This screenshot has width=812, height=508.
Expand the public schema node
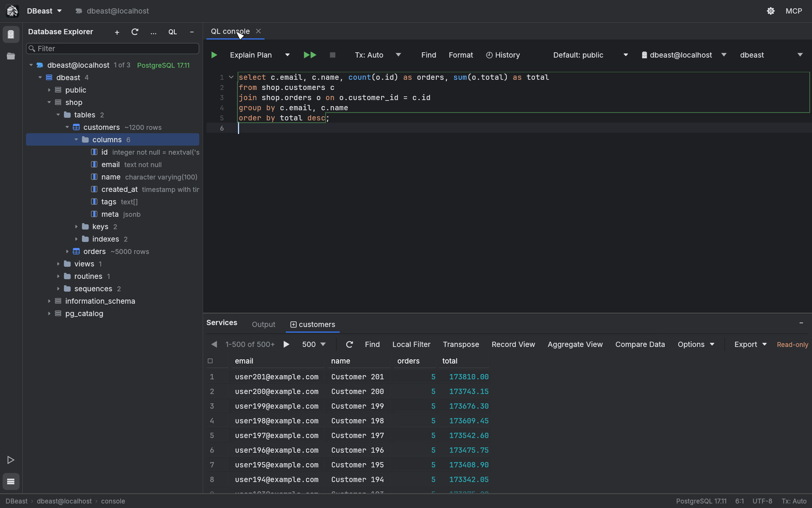point(49,90)
